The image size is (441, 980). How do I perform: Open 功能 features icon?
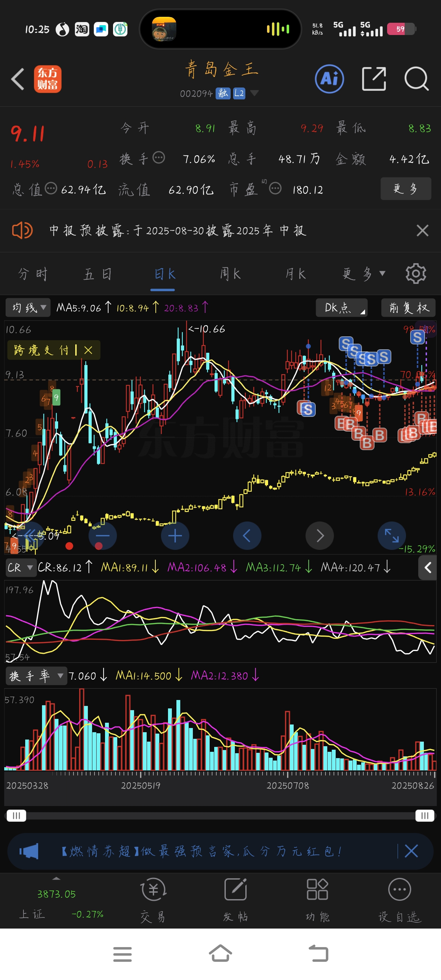pyautogui.click(x=317, y=901)
